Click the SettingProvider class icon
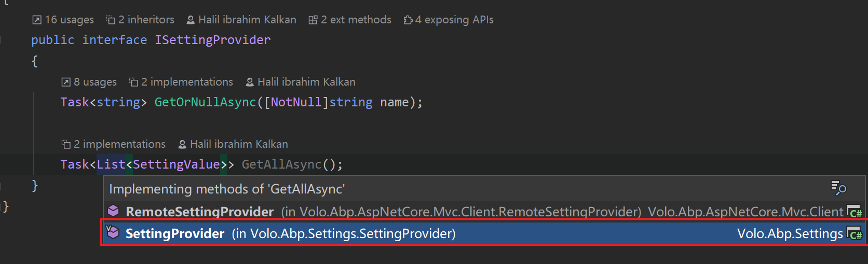Image resolution: width=868 pixels, height=264 pixels. coord(113,232)
